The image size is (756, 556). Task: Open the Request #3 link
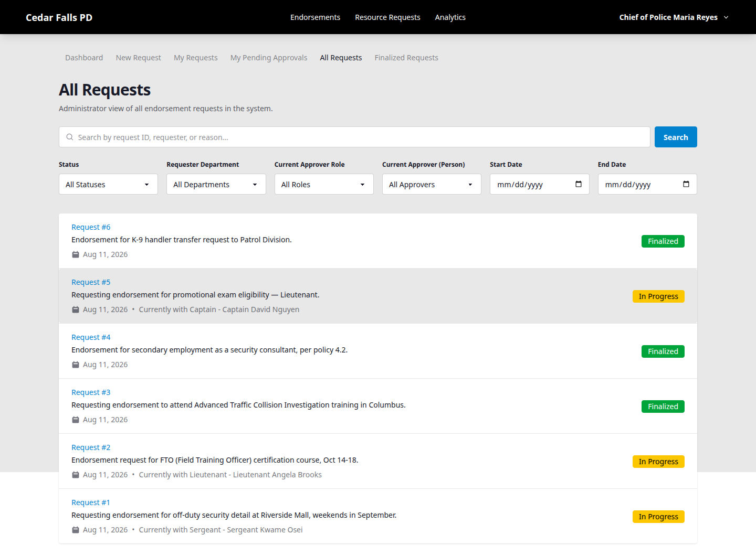(x=91, y=392)
